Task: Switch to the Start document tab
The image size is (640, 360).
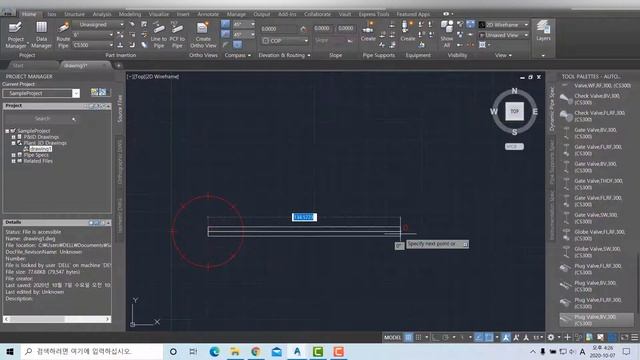Action: pos(18,65)
